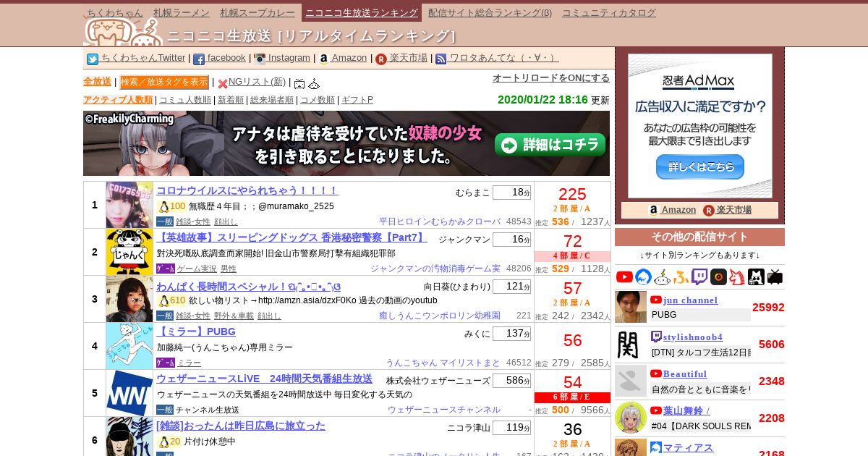Screen dimensions: 868x456
Task: Click the small robot icon after the TV icon
Action: coord(314,84)
